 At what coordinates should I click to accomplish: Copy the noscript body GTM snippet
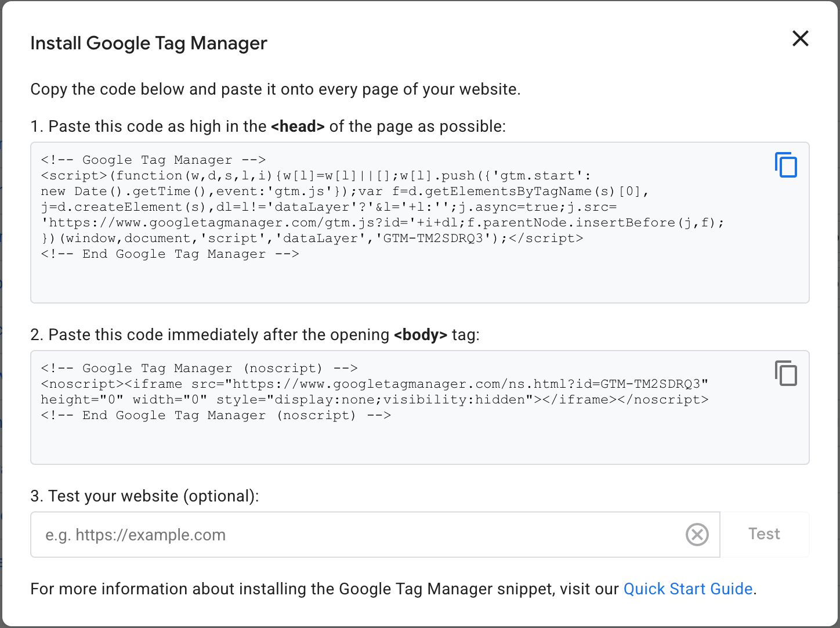coord(786,374)
